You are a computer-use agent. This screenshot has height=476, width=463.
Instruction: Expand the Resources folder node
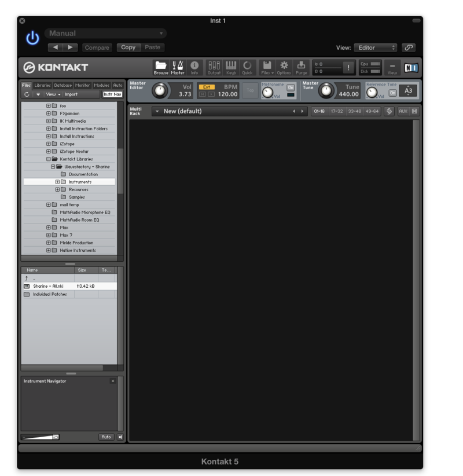(x=57, y=189)
